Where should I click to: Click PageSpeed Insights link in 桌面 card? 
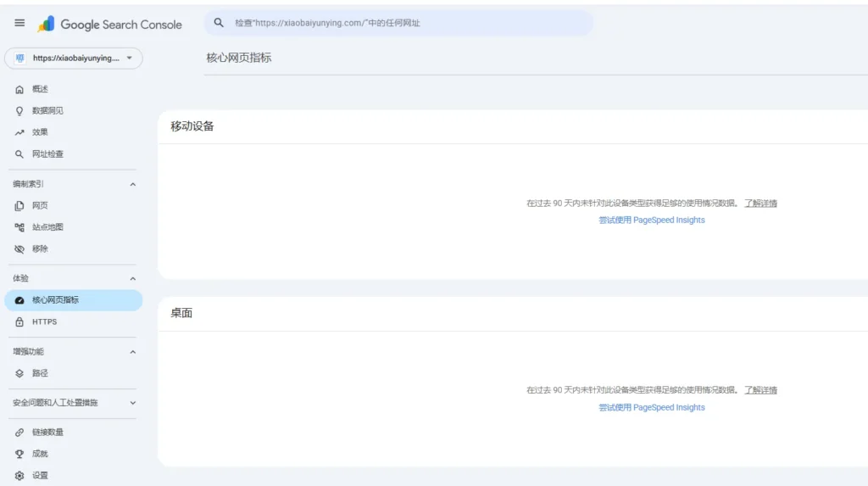(652, 407)
